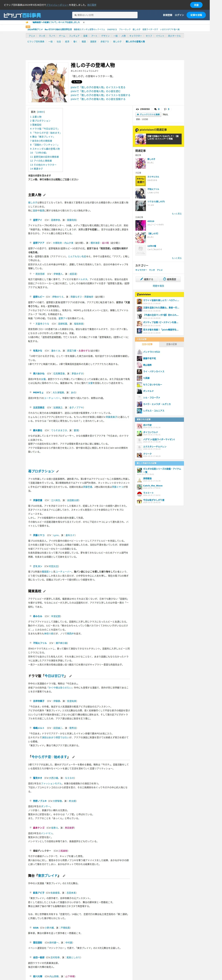Click the pencil edit icon beside 陽東高校 heading

pos(45,591)
